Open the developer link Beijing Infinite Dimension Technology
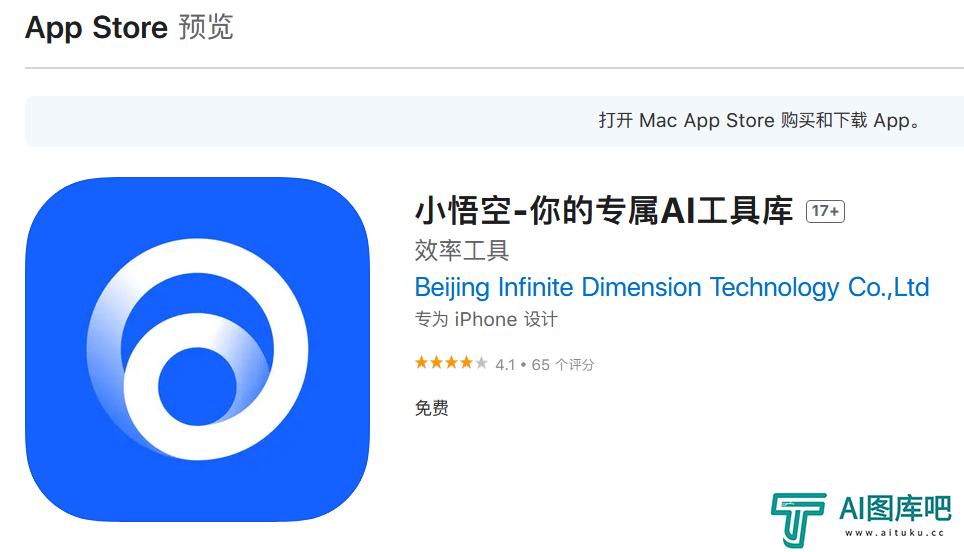Image resolution: width=964 pixels, height=552 pixels. 672,287
